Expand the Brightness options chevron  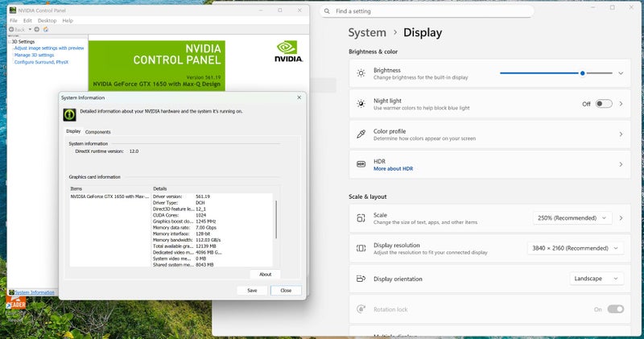(x=621, y=73)
